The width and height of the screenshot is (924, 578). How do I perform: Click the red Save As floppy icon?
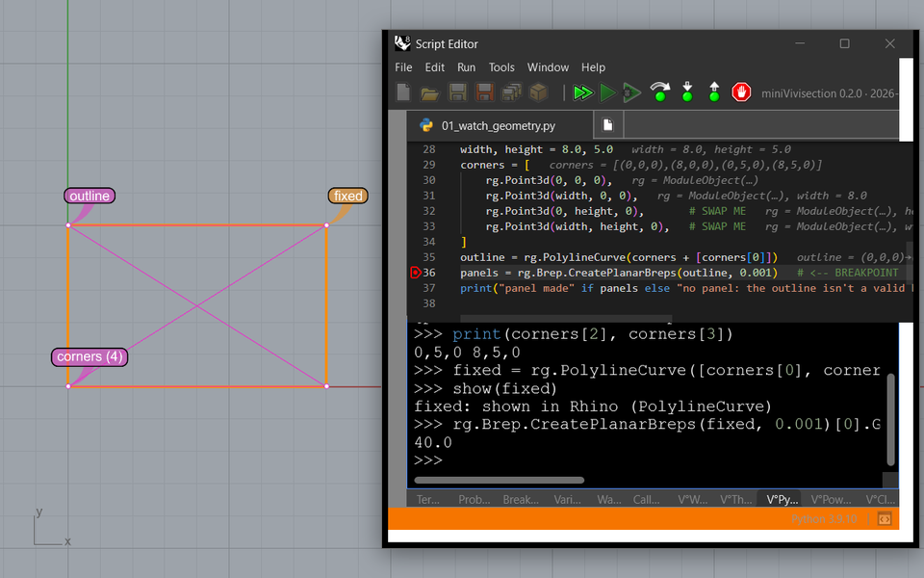[484, 92]
